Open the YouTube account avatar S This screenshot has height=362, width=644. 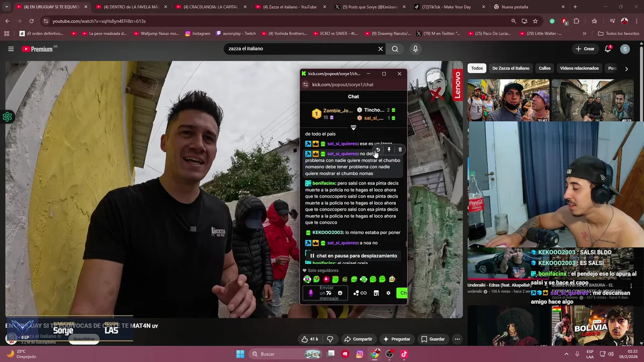click(625, 49)
